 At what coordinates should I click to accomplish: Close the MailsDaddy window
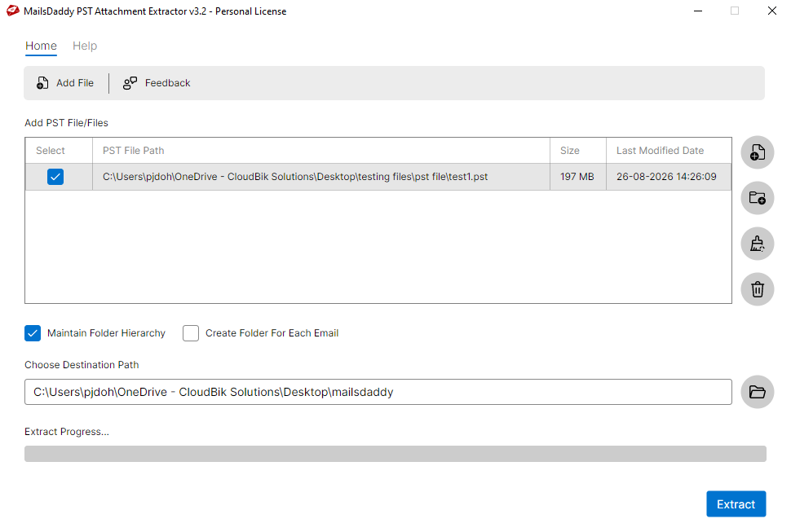pyautogui.click(x=771, y=11)
